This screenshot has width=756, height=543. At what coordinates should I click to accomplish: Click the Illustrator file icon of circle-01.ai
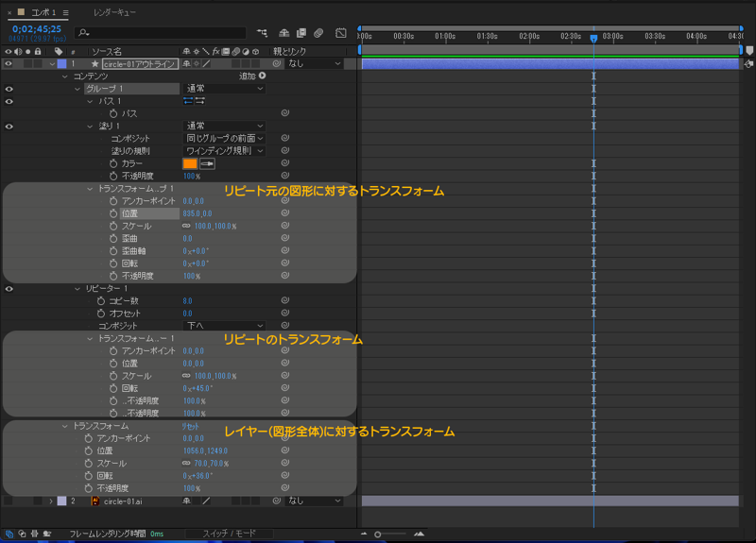pyautogui.click(x=95, y=501)
